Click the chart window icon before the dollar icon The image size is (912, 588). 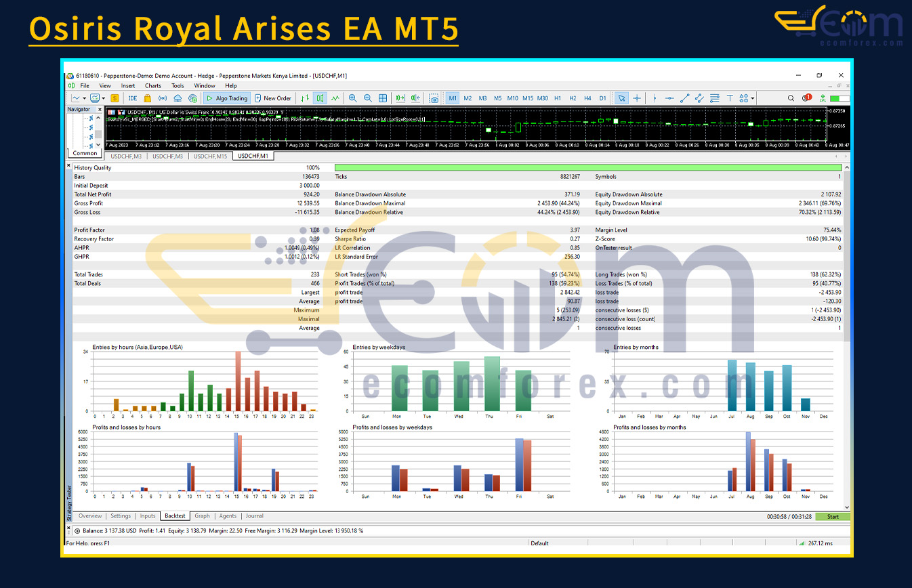95,98
